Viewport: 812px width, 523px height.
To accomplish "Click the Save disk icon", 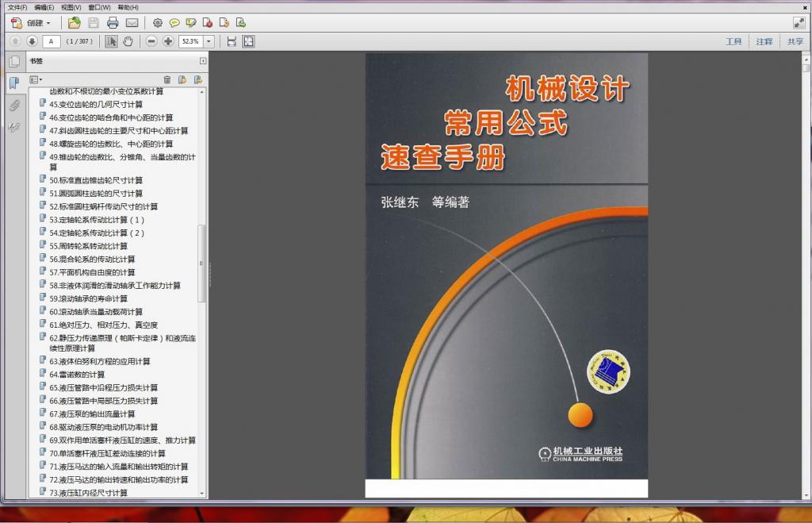I will point(94,23).
